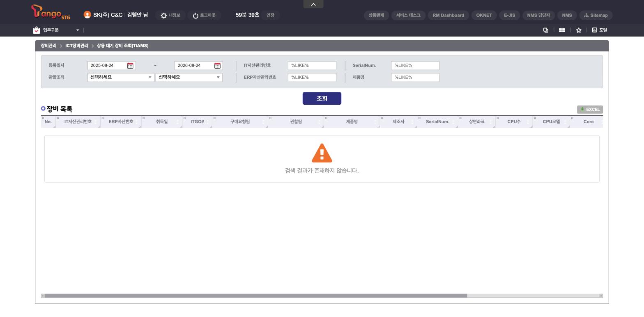The width and height of the screenshot is (644, 317).
Task: Click the Tango STG logo
Action: [x=51, y=12]
